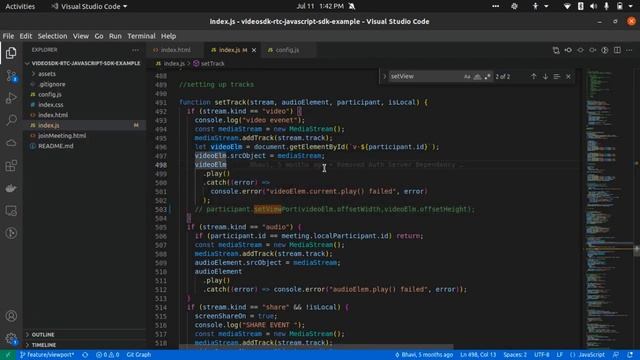The width and height of the screenshot is (640, 360).
Task: Open the Run menu
Action: point(115,36)
